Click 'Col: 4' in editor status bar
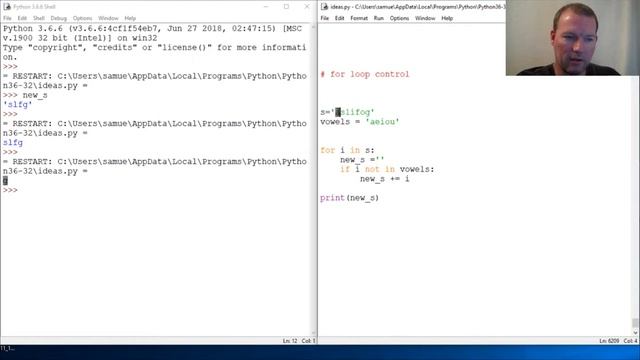Viewport: 640px width, 360px height. [x=630, y=341]
